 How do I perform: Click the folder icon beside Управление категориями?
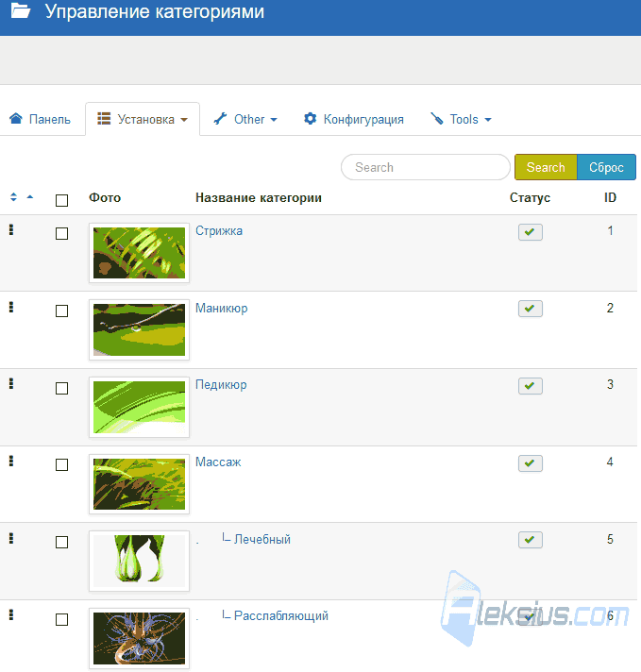click(21, 10)
